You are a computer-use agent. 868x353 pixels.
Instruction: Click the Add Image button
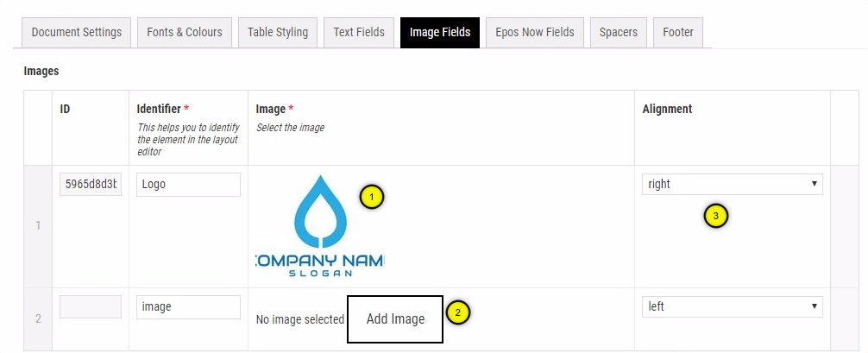click(x=395, y=319)
